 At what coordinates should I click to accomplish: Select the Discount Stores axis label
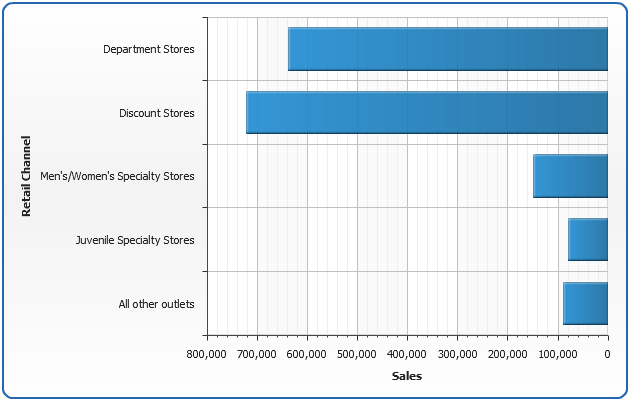pyautogui.click(x=157, y=113)
